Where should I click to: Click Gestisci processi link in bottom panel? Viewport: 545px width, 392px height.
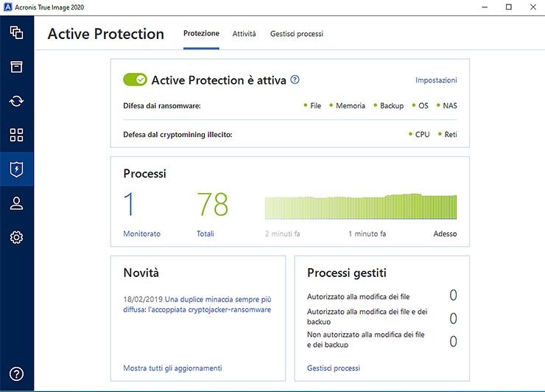point(334,368)
